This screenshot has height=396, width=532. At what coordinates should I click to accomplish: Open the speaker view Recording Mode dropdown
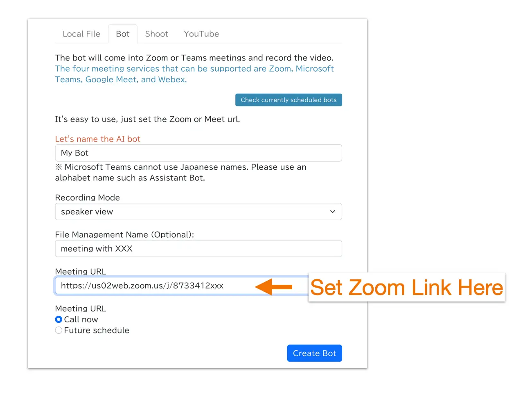click(192, 211)
